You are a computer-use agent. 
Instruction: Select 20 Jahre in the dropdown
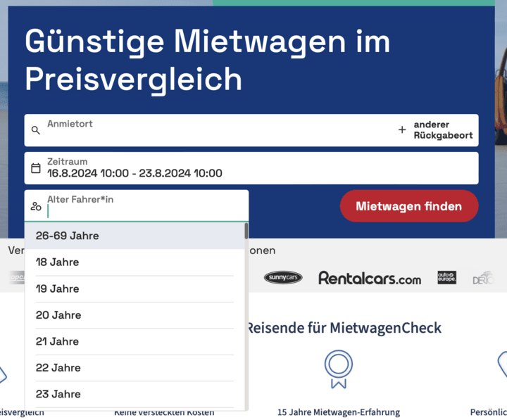pyautogui.click(x=58, y=315)
